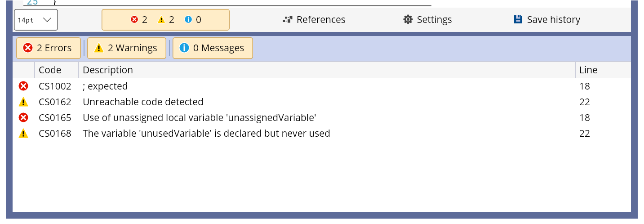Click the red error icon in summary bar
The height and width of the screenshot is (224, 644).
(134, 20)
